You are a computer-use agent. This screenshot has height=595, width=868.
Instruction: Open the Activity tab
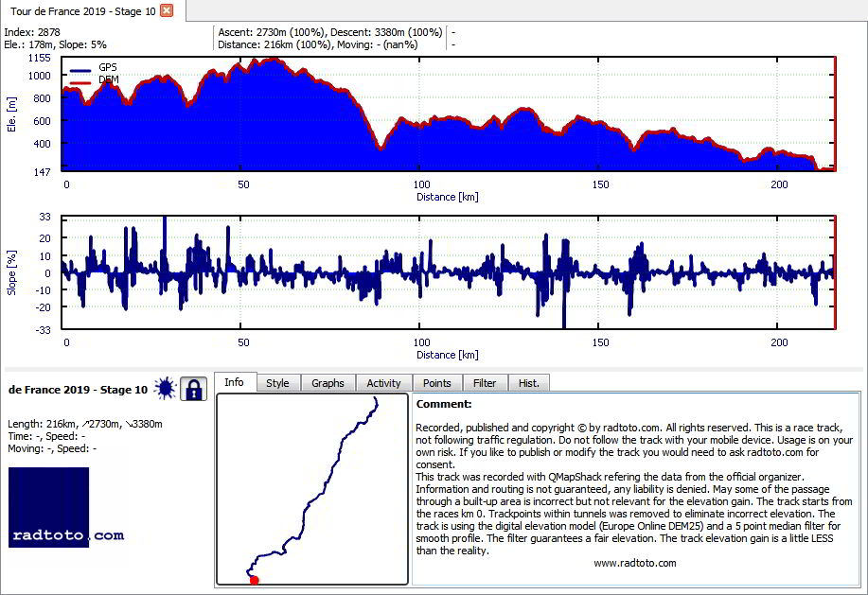[383, 383]
